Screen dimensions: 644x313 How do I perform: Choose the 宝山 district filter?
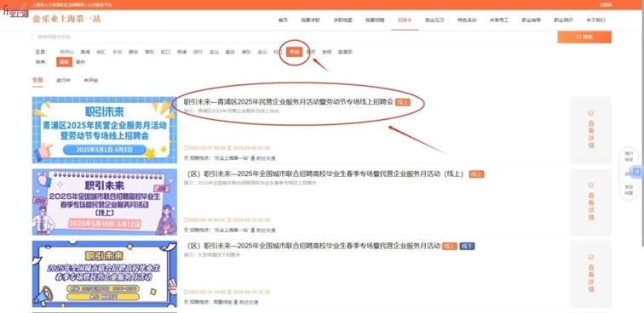coord(214,52)
